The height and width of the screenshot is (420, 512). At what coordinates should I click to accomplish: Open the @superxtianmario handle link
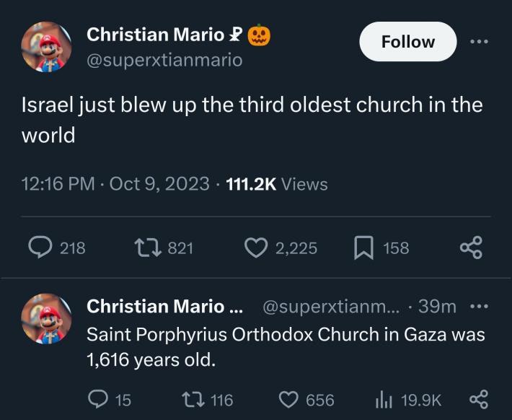pyautogui.click(x=164, y=60)
